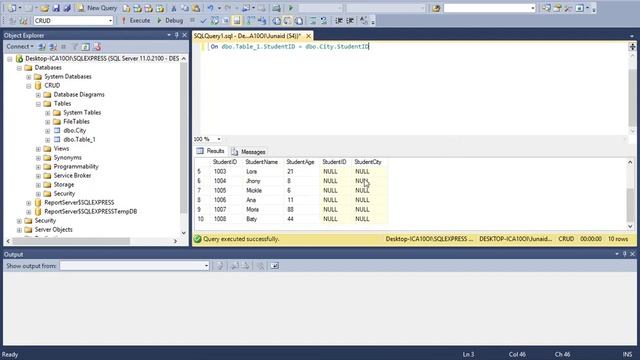Click Object Explorer's Disconnect icon

[53, 47]
